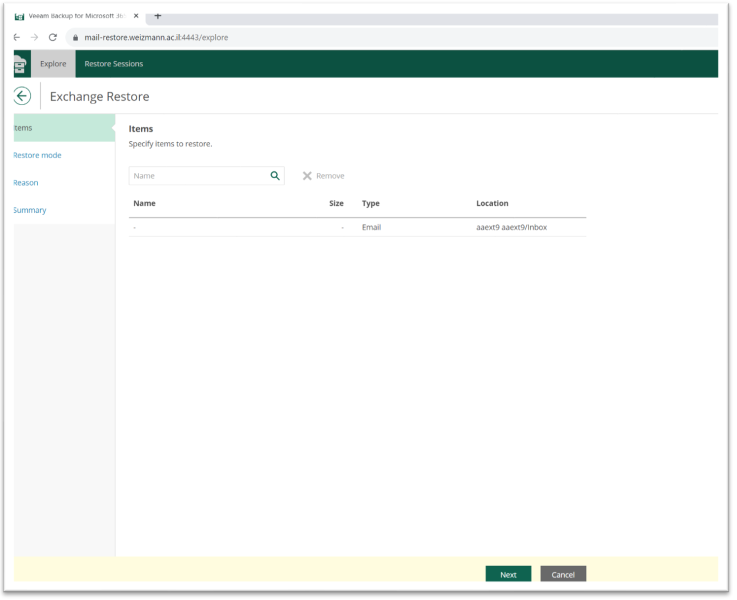Open the Reason step in sidebar

tap(26, 183)
